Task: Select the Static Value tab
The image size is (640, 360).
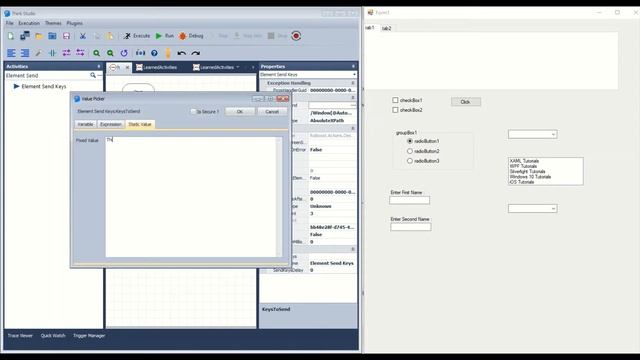Action: click(x=140, y=124)
